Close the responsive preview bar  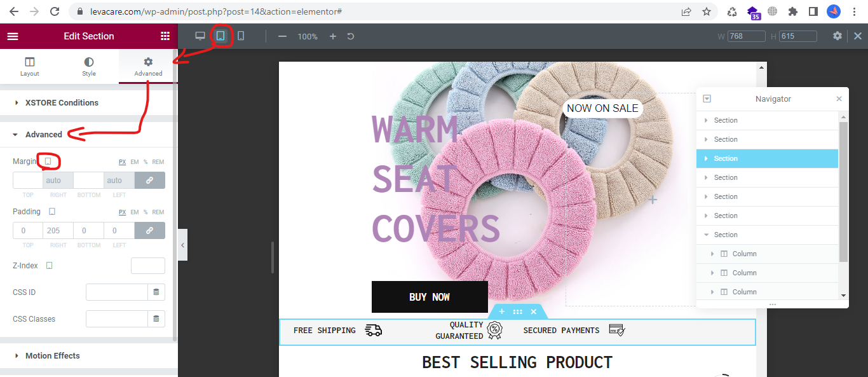pos(858,36)
